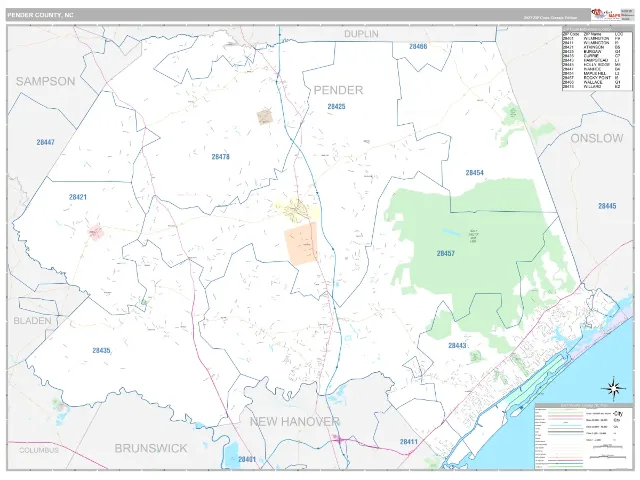Click the MarketMaps logo in the header
The image size is (640, 480).
[x=606, y=14]
